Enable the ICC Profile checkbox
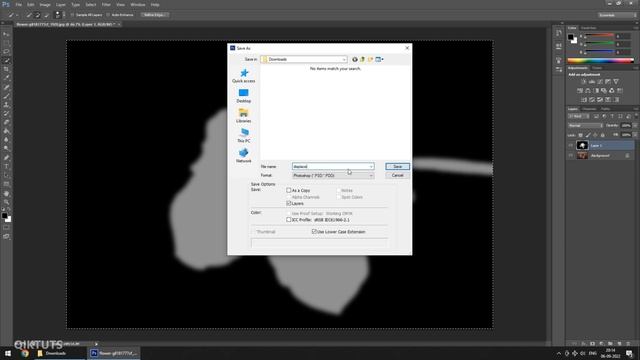 pyautogui.click(x=289, y=220)
